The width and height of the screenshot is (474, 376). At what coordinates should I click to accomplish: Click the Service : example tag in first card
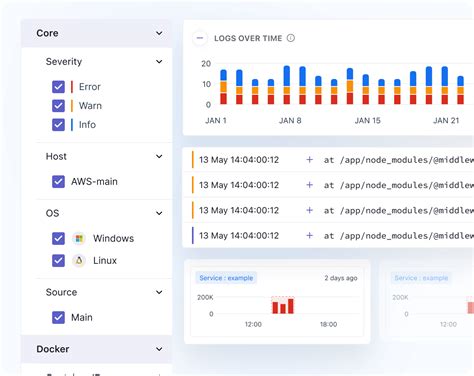[x=226, y=278]
